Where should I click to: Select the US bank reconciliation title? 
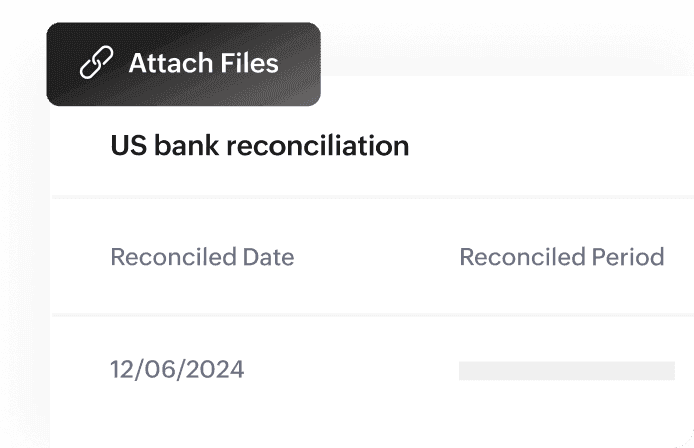tap(259, 146)
